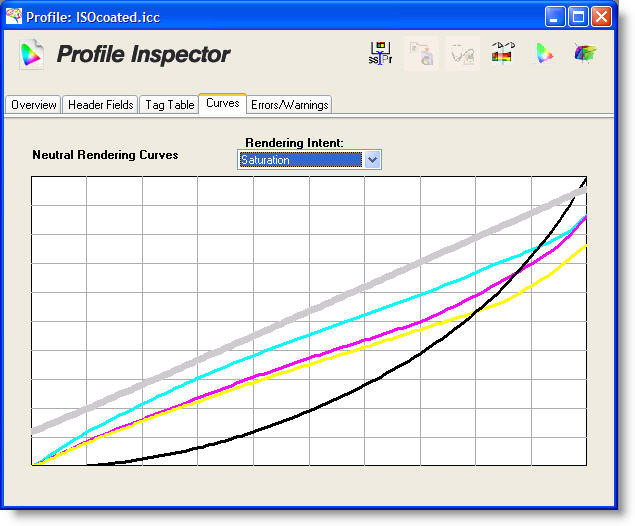This screenshot has height=526, width=635.
Task: Click the greyed-out curves tool icon
Action: coord(462,54)
